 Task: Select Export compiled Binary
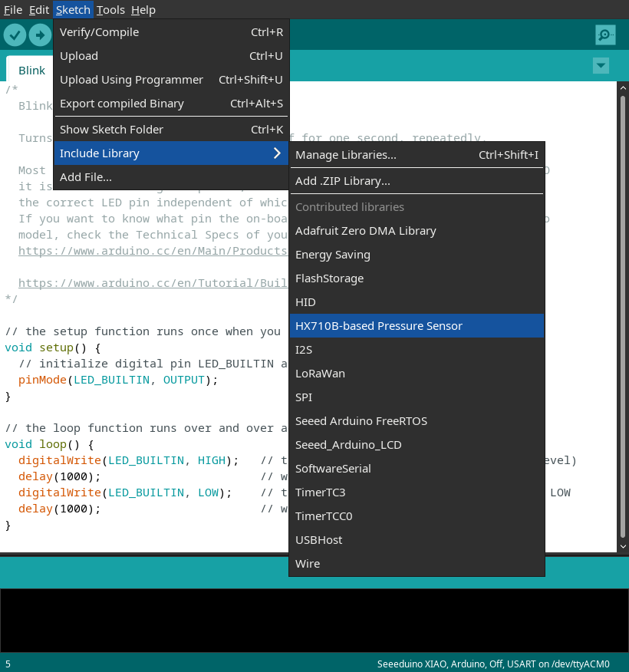coord(171,104)
